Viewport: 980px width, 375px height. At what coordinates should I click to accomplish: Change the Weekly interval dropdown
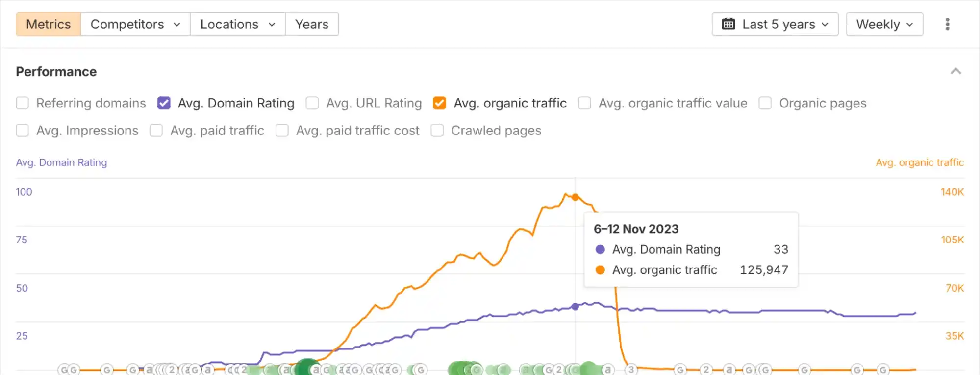click(884, 24)
